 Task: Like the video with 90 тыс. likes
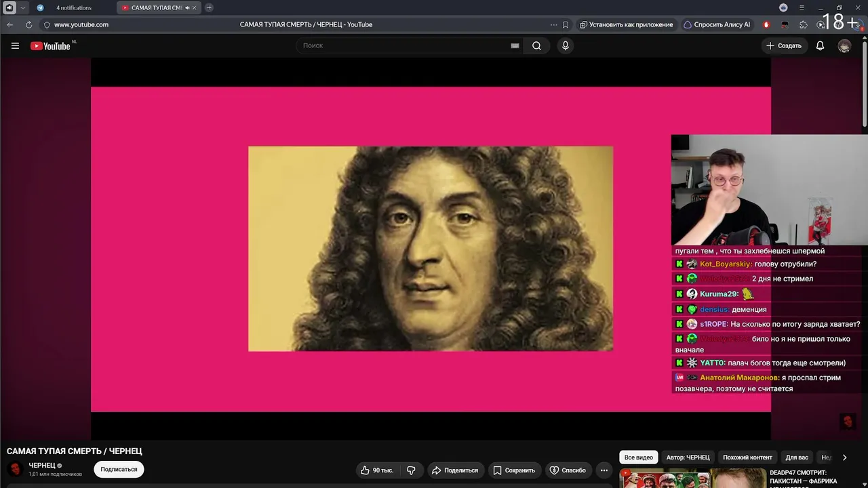click(x=376, y=470)
